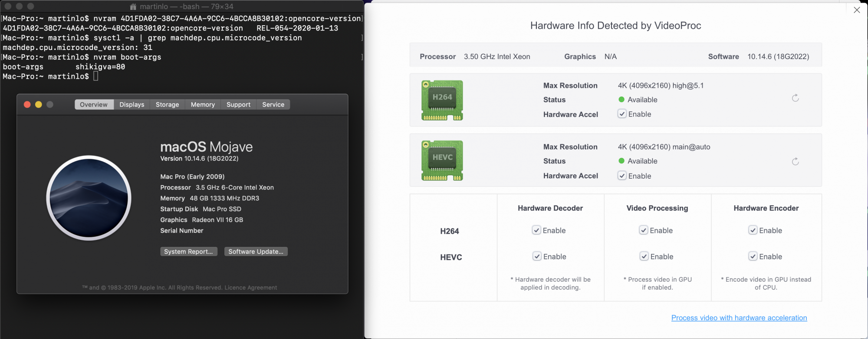The height and width of the screenshot is (339, 868).
Task: Close the Terminal window
Action: tap(8, 6)
